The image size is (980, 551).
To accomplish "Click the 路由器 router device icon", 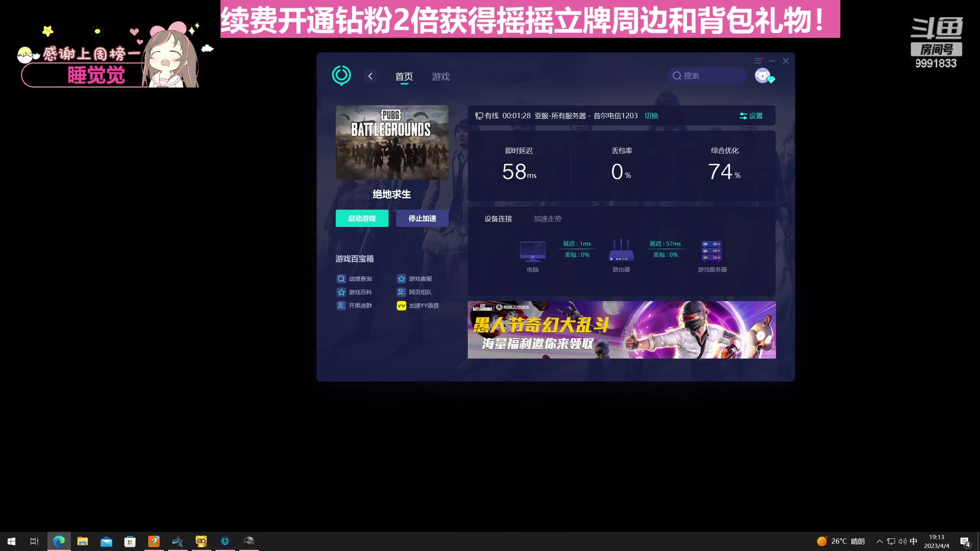I will tap(621, 251).
